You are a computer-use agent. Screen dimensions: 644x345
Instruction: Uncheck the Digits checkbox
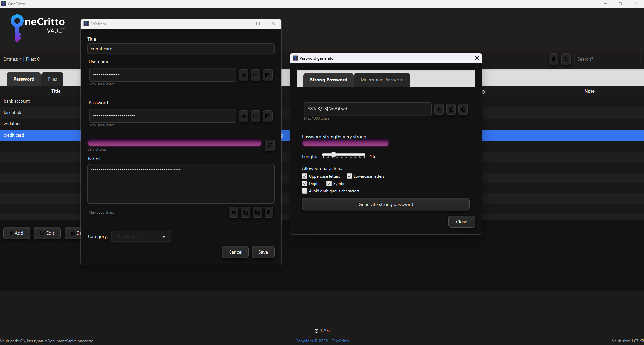[304, 183]
